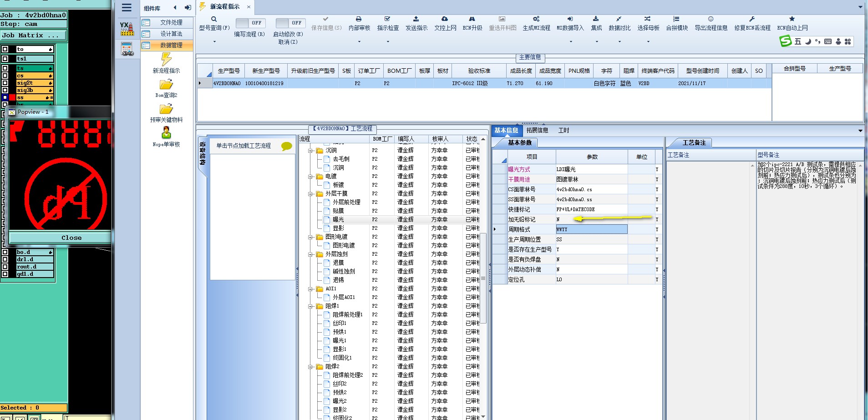The height and width of the screenshot is (420, 868).
Task: Click pin icon in 组件库 header
Action: tap(188, 8)
